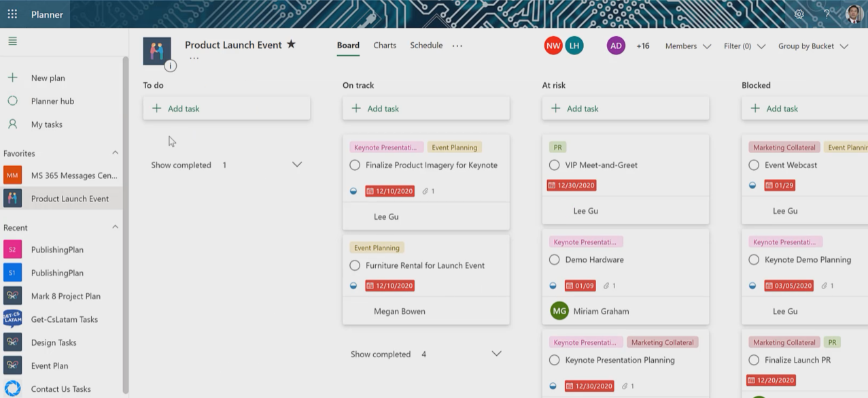
Task: Toggle the favorite star beside Product Launch Event
Action: pyautogui.click(x=291, y=44)
